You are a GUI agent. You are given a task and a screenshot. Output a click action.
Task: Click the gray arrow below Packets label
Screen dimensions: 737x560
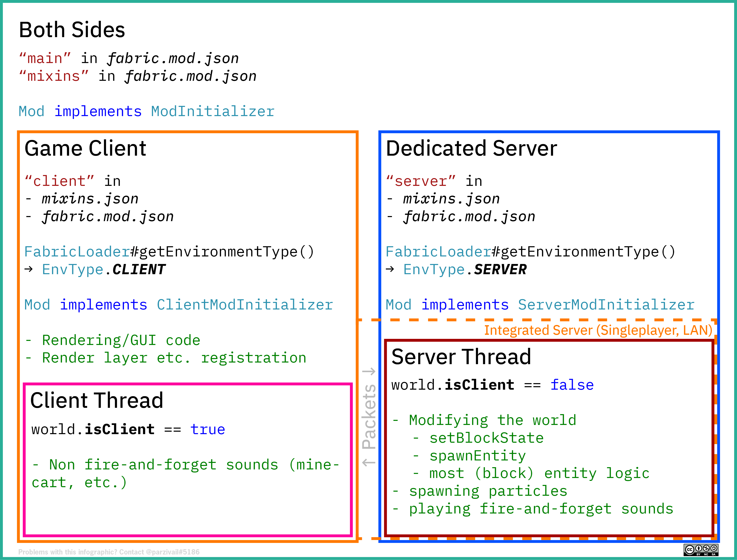click(369, 462)
